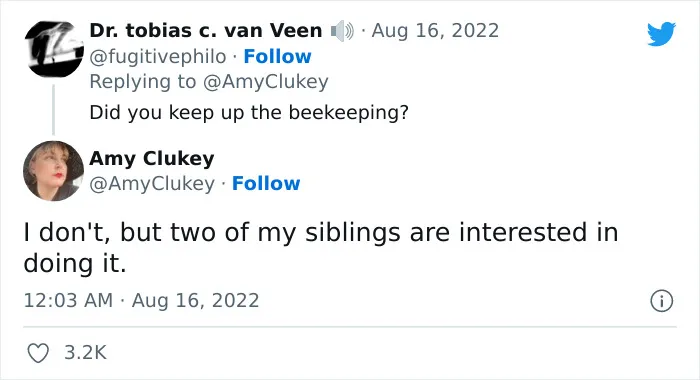Click the @fugitivephilo handle
The width and height of the screenshot is (700, 380).
[x=158, y=57]
